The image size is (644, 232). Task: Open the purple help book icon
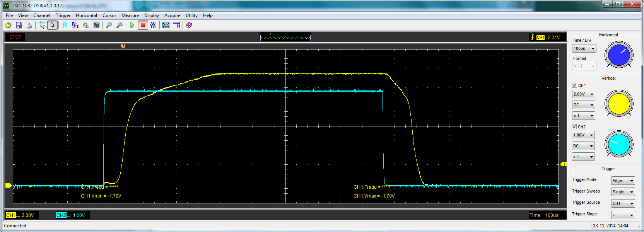[x=189, y=25]
